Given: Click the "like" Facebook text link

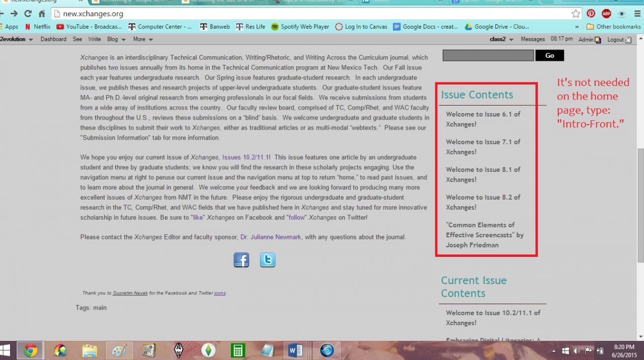Looking at the screenshot, I should pos(198,218).
